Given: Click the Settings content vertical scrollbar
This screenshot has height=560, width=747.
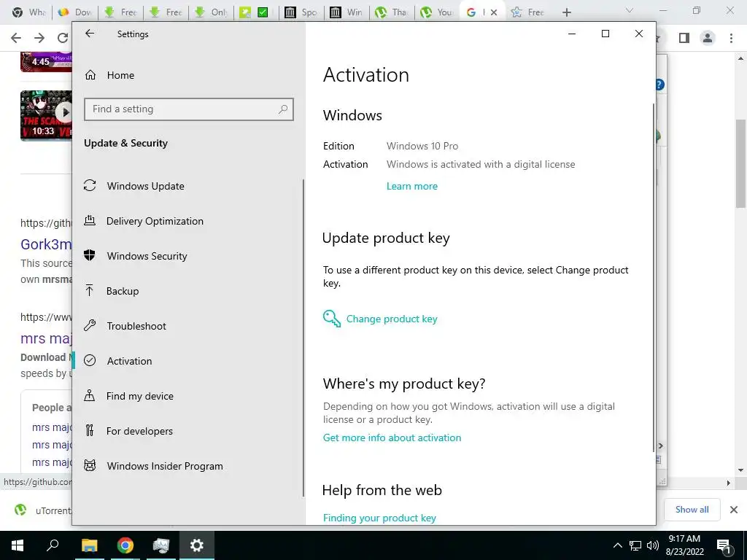Looking at the screenshot, I should [x=654, y=278].
